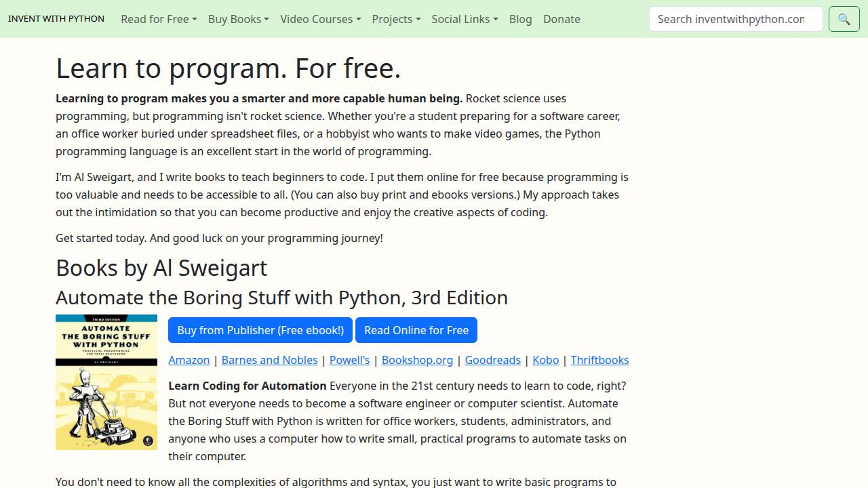Expand the Video Courses menu
The height and width of the screenshot is (488, 868).
click(320, 19)
